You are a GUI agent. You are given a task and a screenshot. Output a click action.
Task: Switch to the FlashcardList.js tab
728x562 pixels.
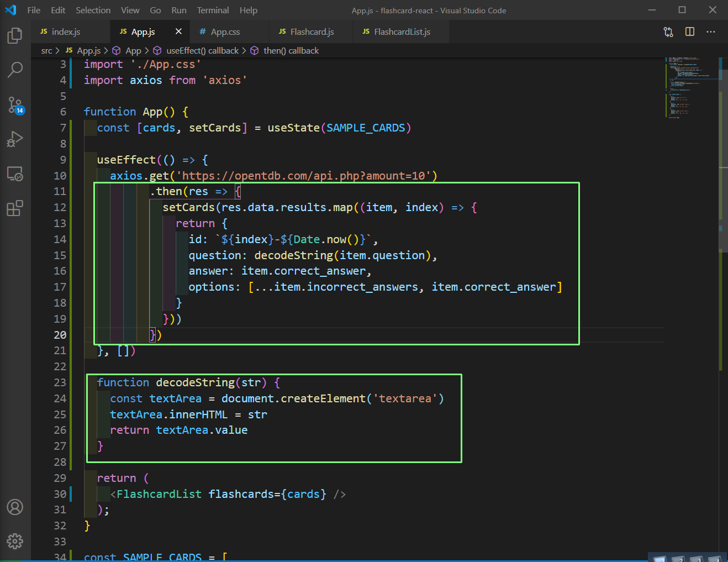(x=402, y=31)
